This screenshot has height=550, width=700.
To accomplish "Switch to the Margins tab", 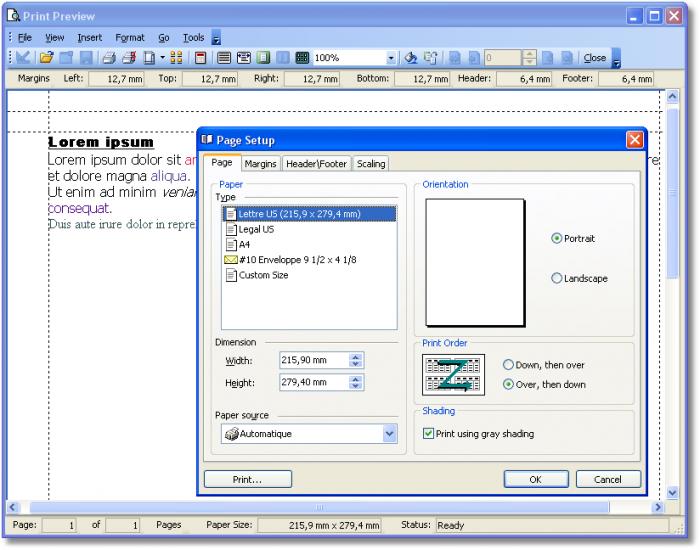I will 261,164.
